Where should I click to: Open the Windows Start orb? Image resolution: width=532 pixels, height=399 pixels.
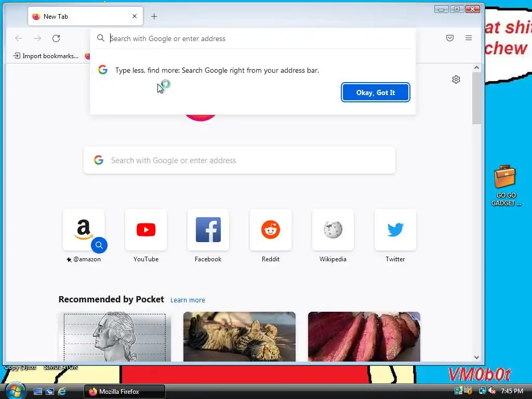tap(15, 391)
